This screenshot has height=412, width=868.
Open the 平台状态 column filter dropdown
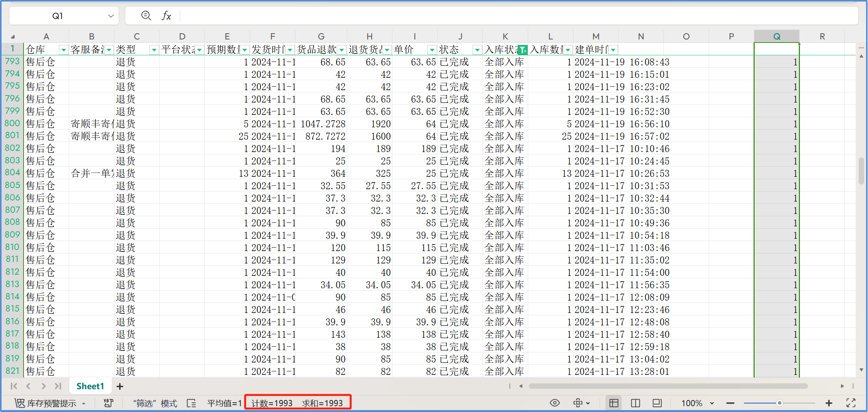(x=200, y=50)
